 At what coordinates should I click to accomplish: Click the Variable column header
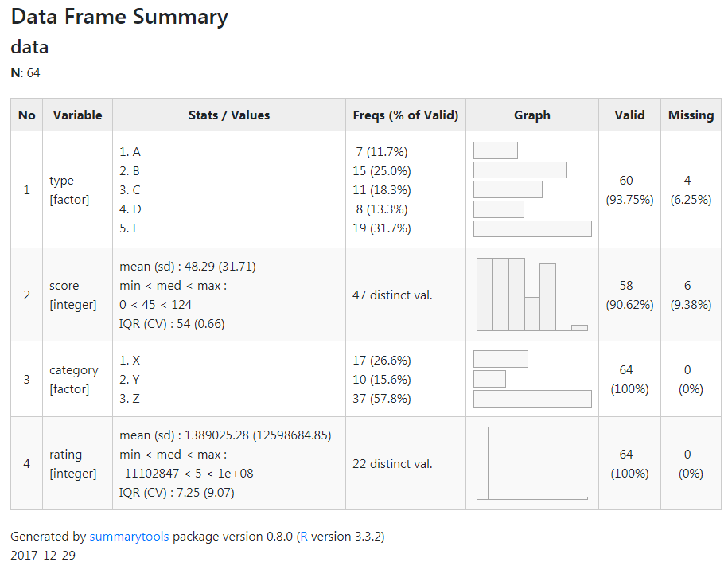pos(77,115)
